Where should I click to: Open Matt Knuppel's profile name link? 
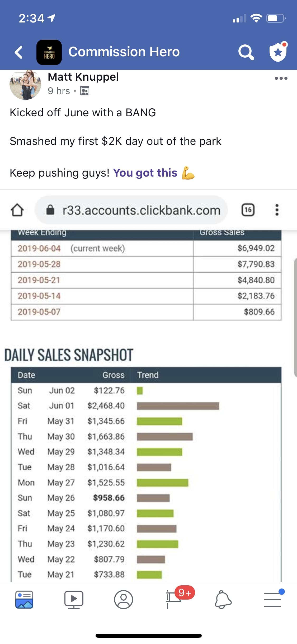coord(83,77)
